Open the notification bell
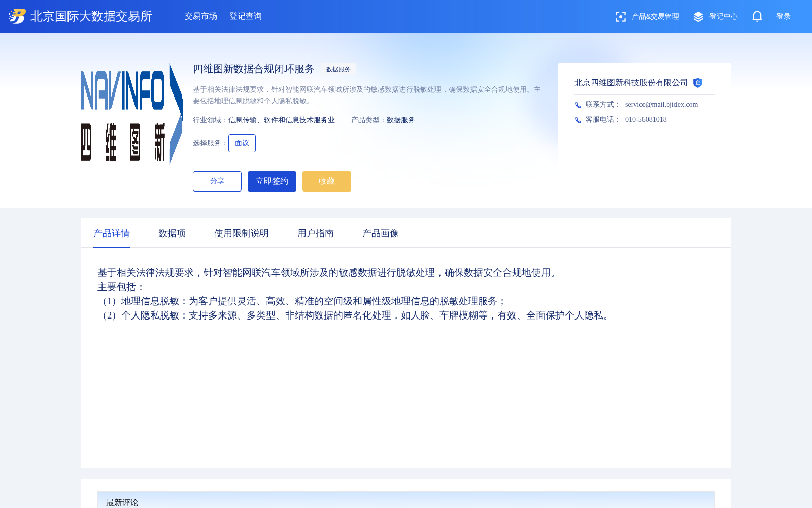 pyautogui.click(x=757, y=16)
